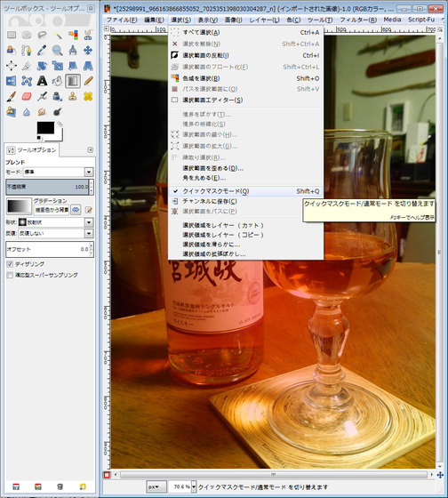Open the 反復 repeat dropdown

click(89, 233)
